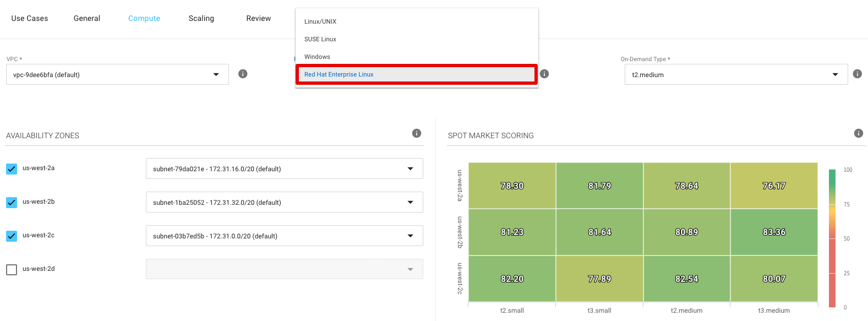Click the info icon beside VPC dropdown
Screen dimensions: 868x321
coord(243,74)
